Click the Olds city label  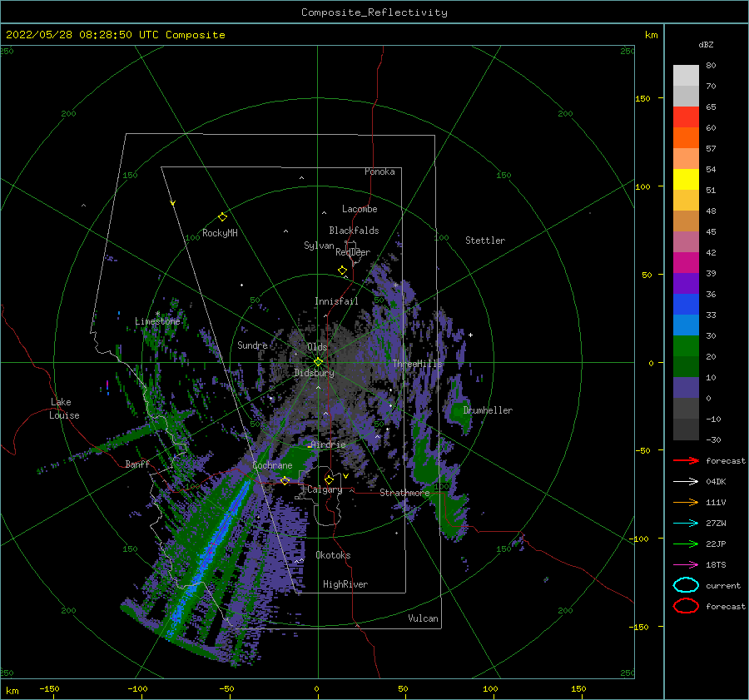click(x=317, y=347)
